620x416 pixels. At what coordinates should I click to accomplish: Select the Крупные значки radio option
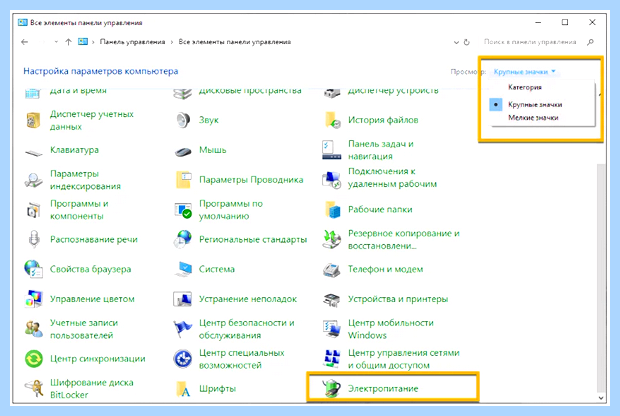click(496, 104)
